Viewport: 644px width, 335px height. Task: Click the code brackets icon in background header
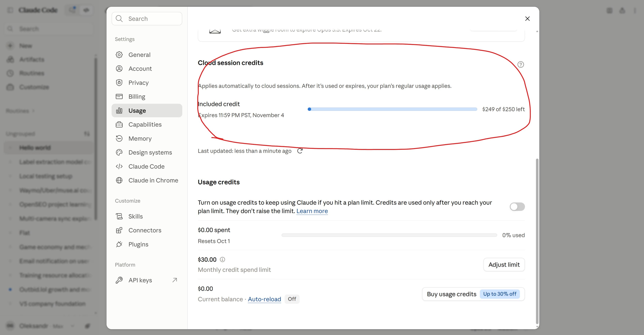point(86,10)
